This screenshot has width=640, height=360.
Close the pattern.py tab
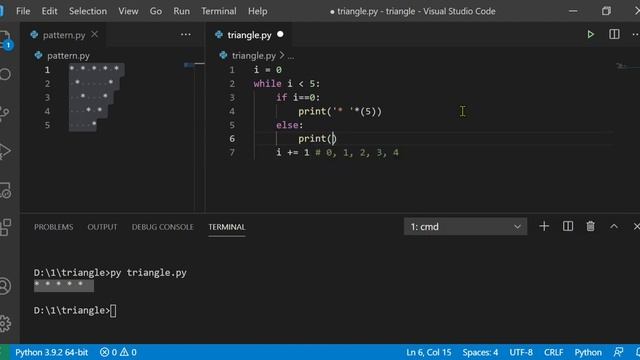coord(95,34)
